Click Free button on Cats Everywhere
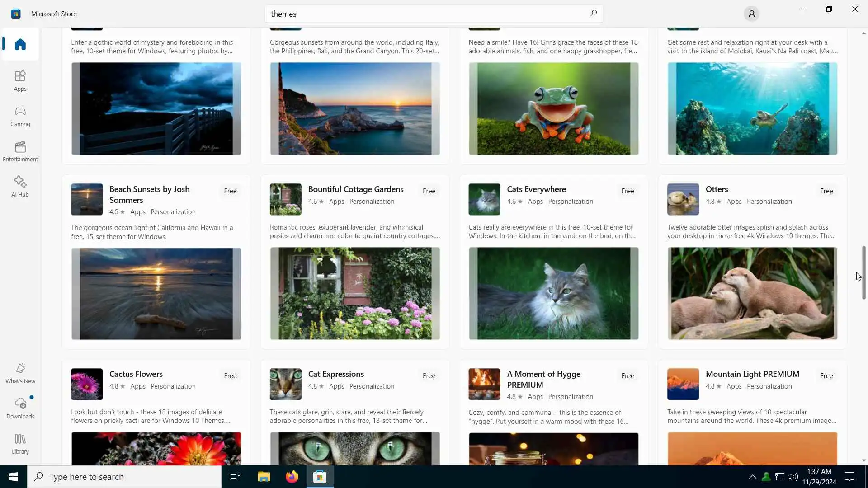The image size is (868, 488). 627,191
